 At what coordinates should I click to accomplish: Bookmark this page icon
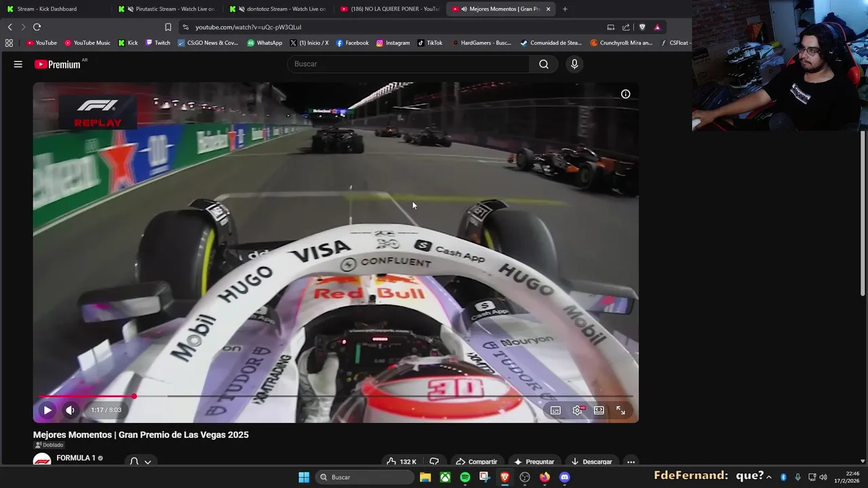pos(168,27)
